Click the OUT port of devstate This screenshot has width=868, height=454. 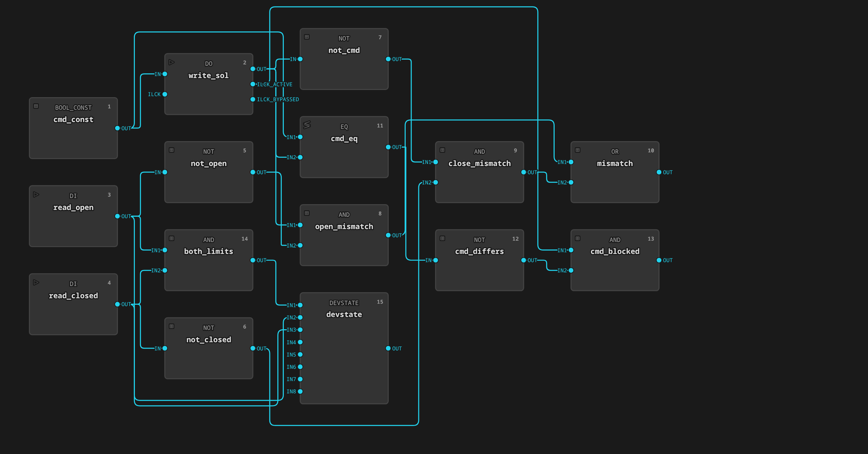click(388, 348)
